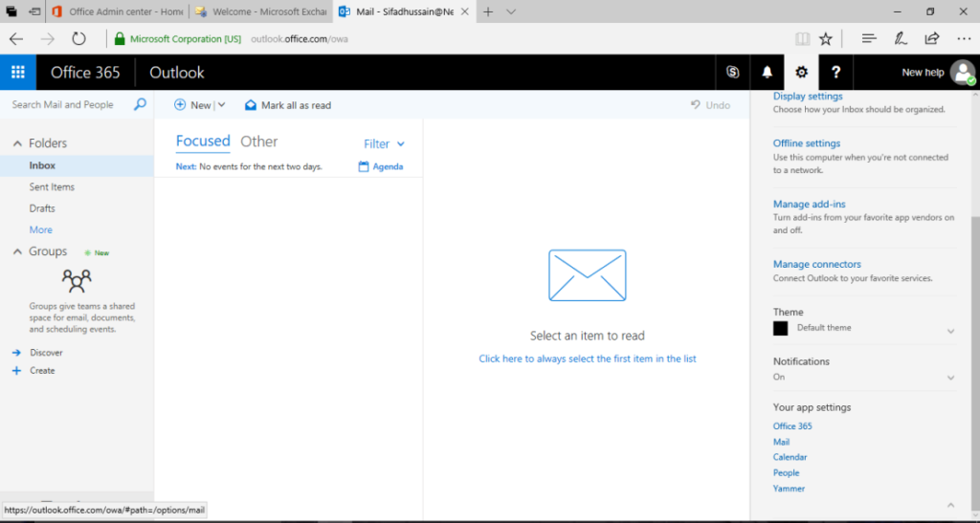The image size is (980, 523).
Task: Switch to Welcome Microsoft Exchange tab
Action: tap(261, 11)
